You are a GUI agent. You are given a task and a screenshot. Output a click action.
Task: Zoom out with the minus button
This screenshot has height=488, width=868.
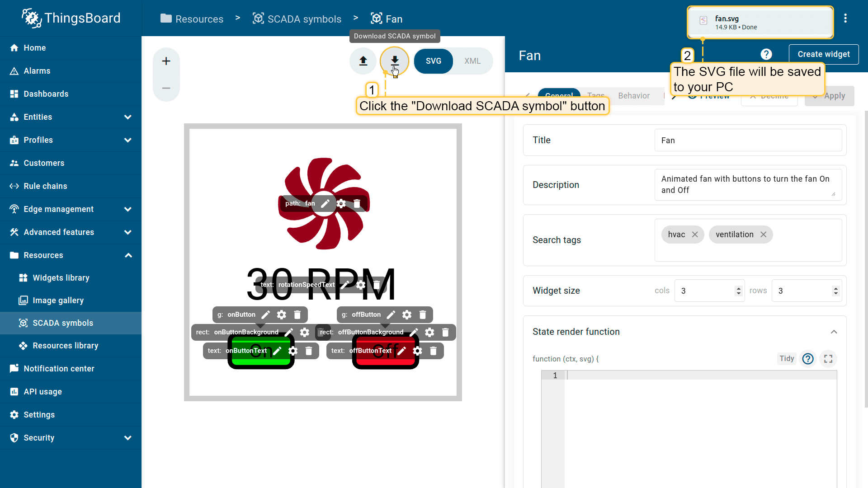tap(166, 88)
